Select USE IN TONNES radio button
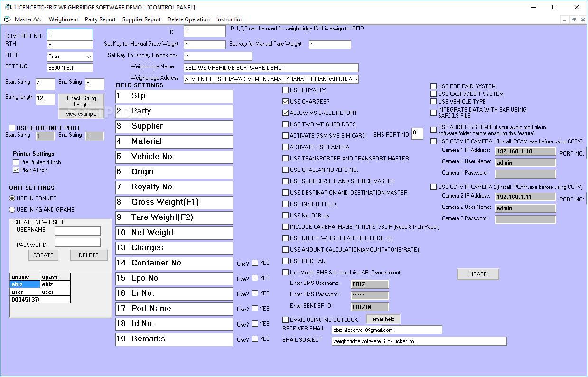This screenshot has height=377, width=588. 12,198
